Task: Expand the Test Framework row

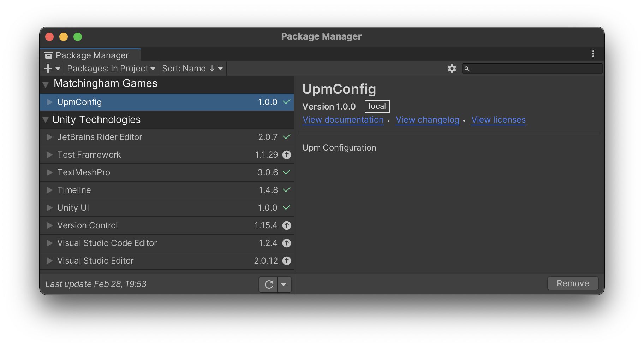Action: point(50,155)
